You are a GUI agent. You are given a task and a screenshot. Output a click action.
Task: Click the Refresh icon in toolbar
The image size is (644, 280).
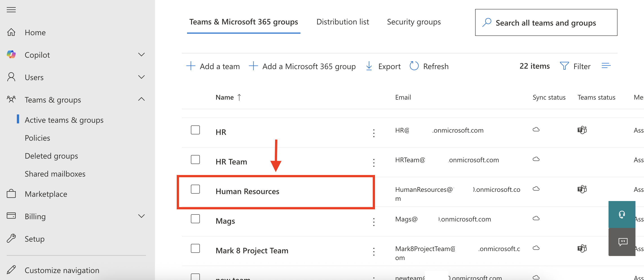click(414, 66)
